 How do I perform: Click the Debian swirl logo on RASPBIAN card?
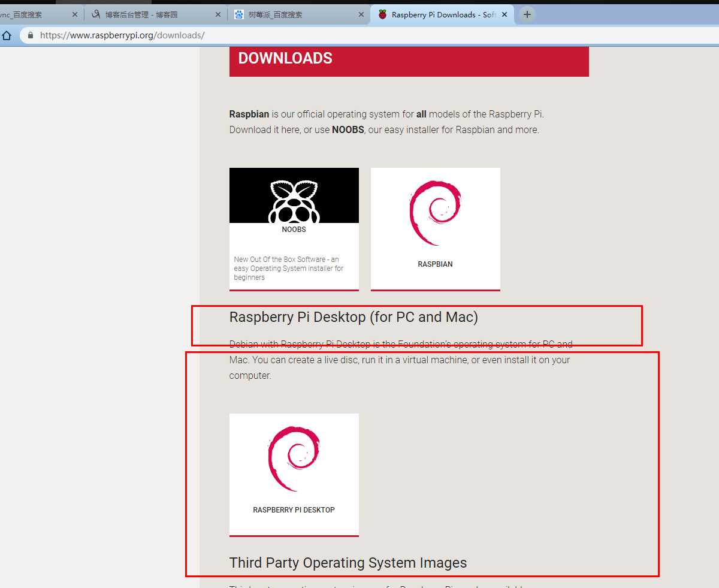tap(436, 212)
